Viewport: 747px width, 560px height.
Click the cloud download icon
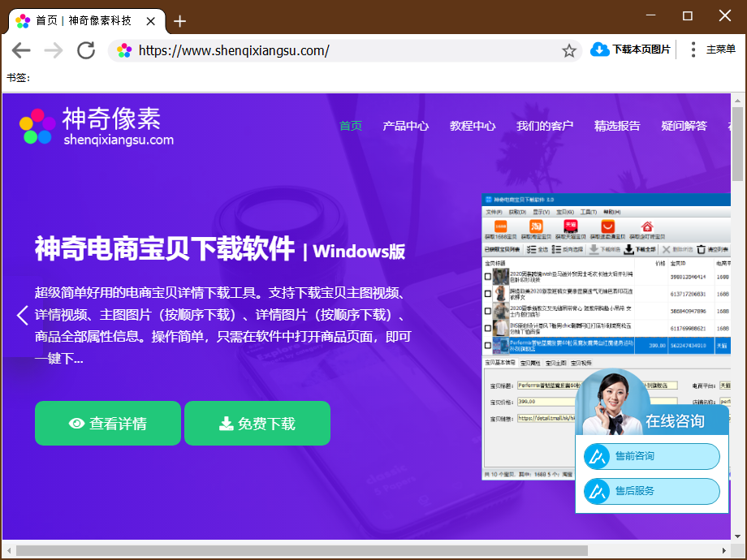pos(600,50)
